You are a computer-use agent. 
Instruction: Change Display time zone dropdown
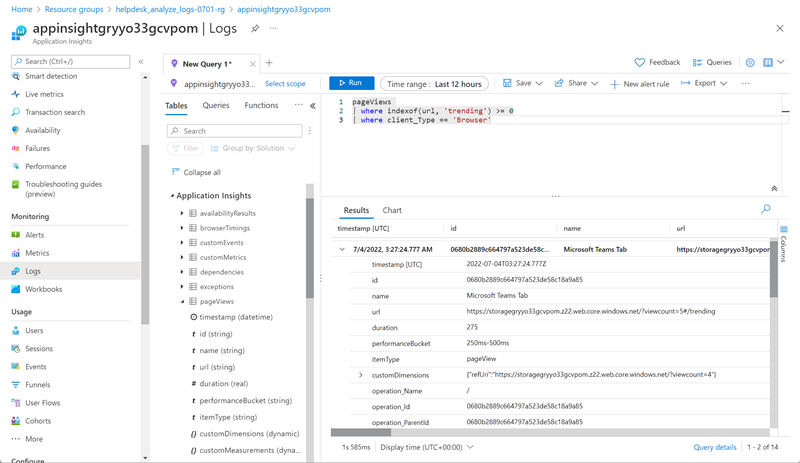427,447
